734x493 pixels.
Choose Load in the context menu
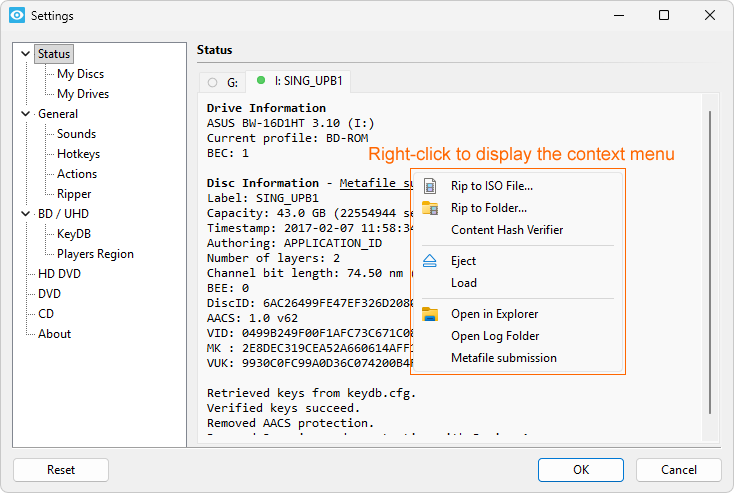click(464, 283)
